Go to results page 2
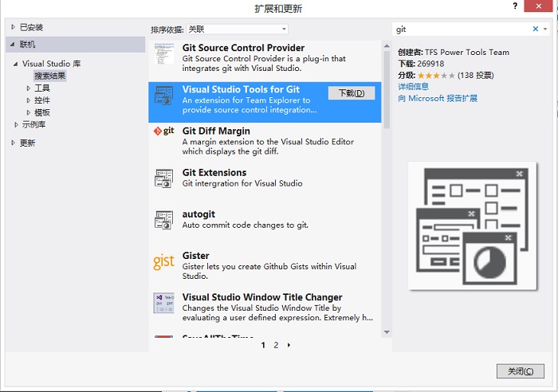Image resolution: width=558 pixels, height=392 pixels. pyautogui.click(x=276, y=345)
